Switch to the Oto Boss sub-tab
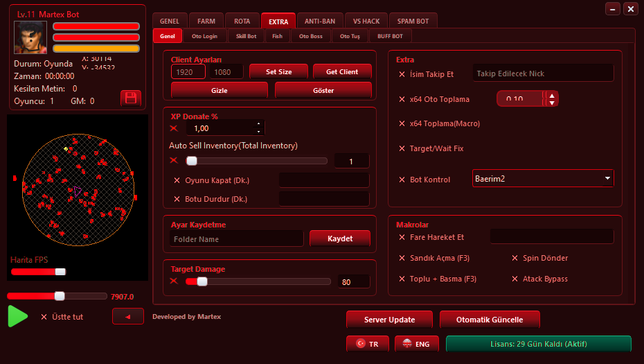644x364 pixels. [310, 36]
